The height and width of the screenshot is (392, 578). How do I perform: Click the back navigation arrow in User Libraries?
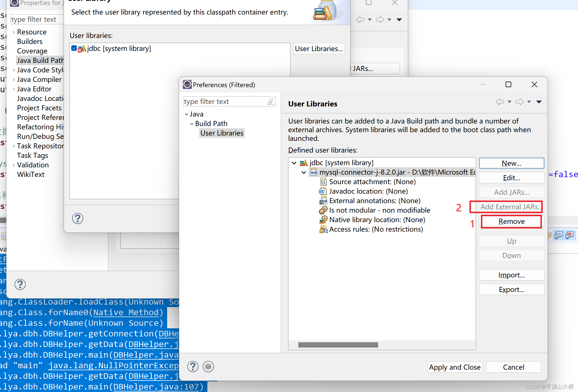click(500, 102)
